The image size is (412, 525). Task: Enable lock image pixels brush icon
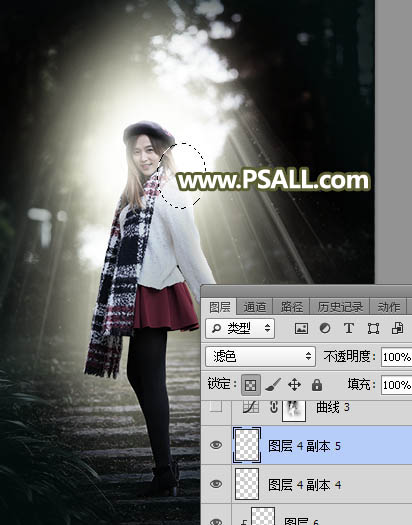(x=273, y=385)
